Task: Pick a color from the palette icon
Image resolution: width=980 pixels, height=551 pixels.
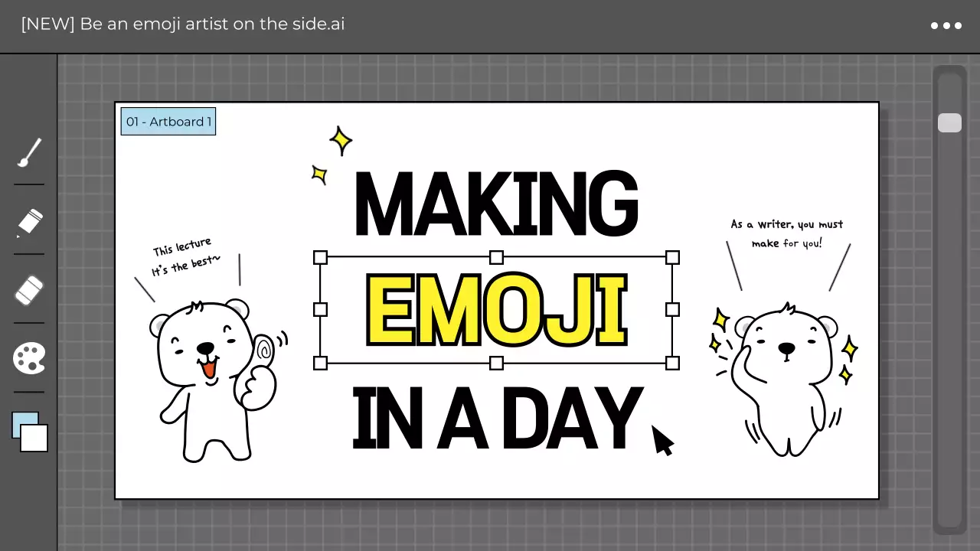Action: pyautogui.click(x=29, y=358)
